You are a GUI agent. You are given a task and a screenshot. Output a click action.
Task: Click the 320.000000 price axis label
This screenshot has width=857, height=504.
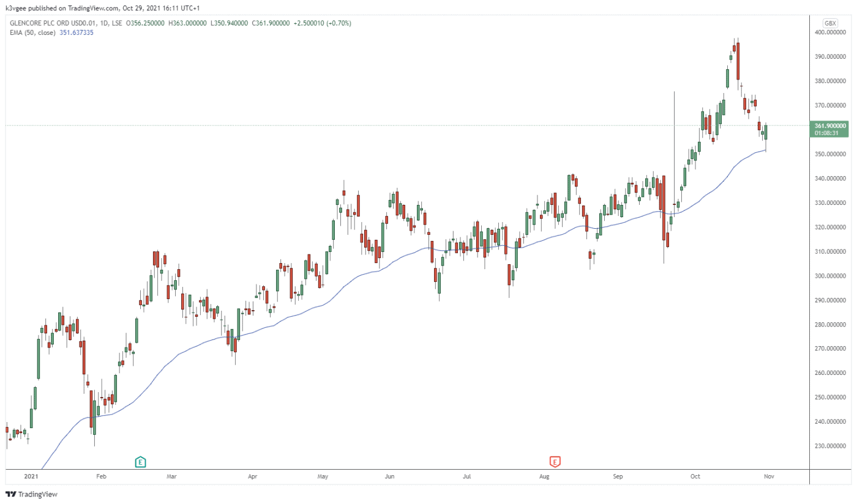pyautogui.click(x=830, y=227)
